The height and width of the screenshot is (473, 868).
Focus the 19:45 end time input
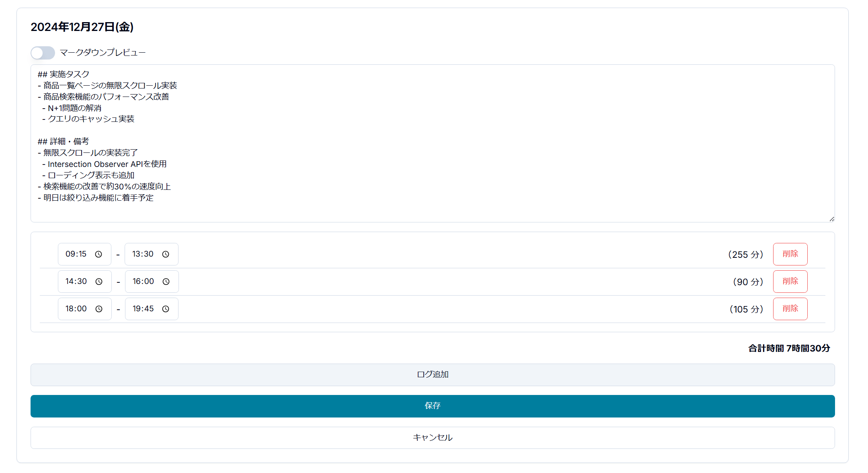click(x=144, y=309)
